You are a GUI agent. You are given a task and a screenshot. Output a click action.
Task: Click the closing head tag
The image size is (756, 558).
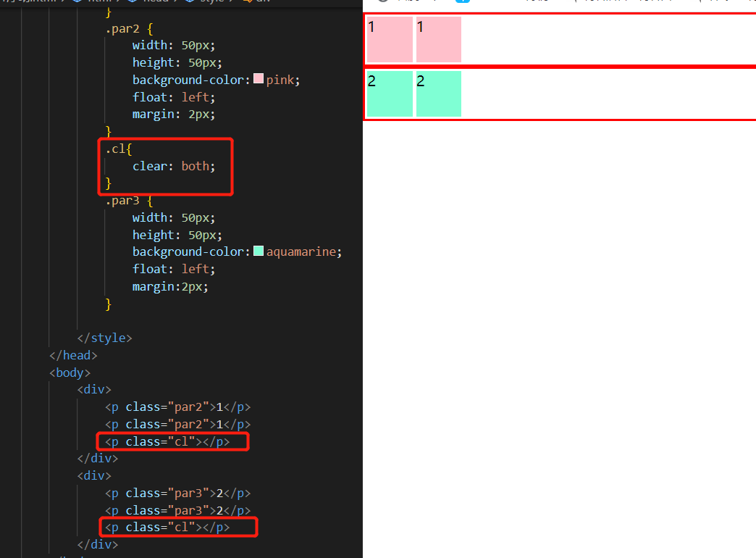pos(73,355)
